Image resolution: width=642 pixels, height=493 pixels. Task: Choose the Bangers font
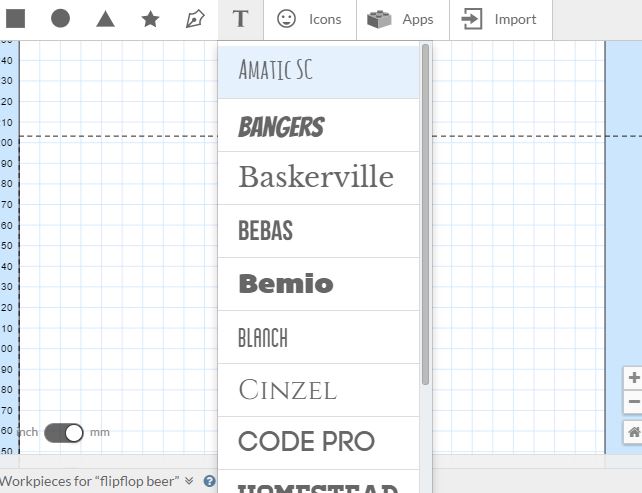319,125
